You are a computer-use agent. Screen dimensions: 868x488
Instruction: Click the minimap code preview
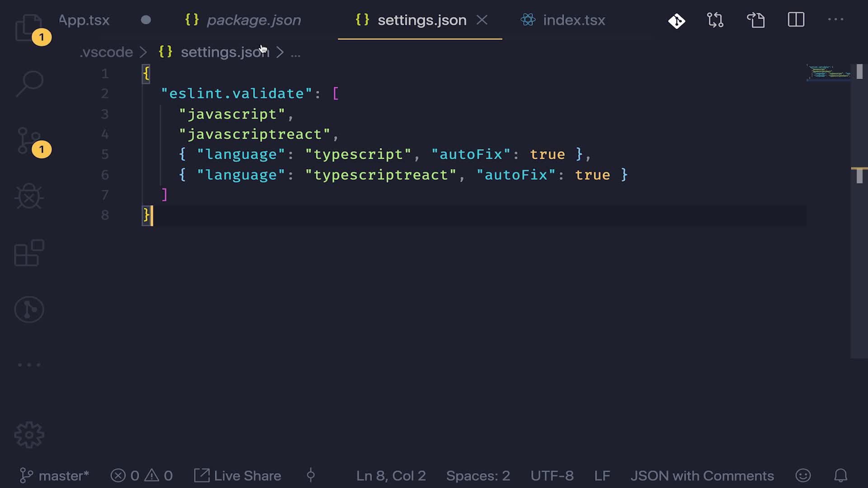click(829, 72)
